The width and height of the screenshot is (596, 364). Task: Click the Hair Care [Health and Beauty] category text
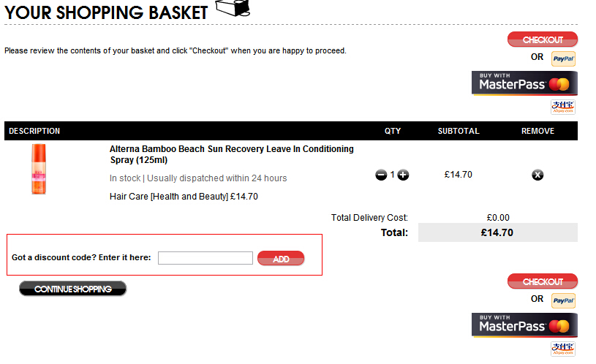(x=168, y=197)
